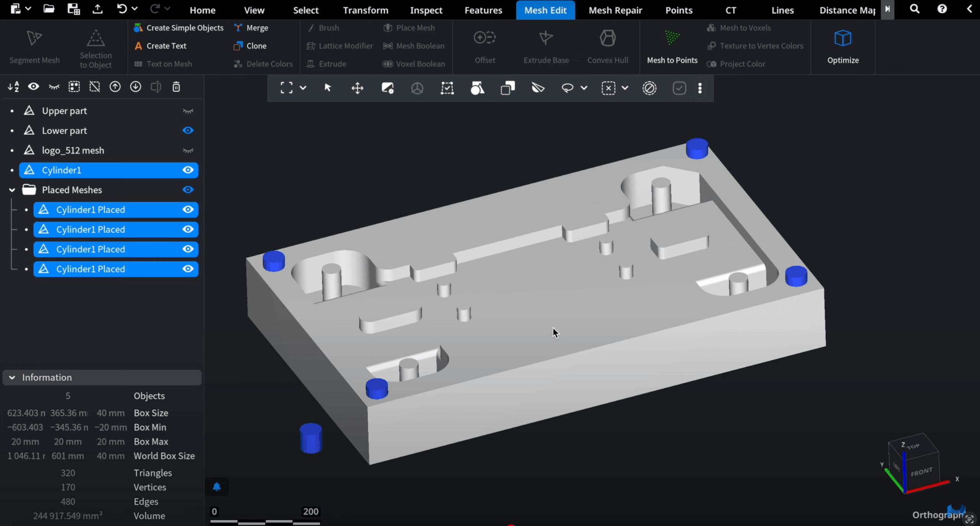This screenshot has height=526, width=980.
Task: Click the FRONT face of view cube
Action: click(921, 472)
